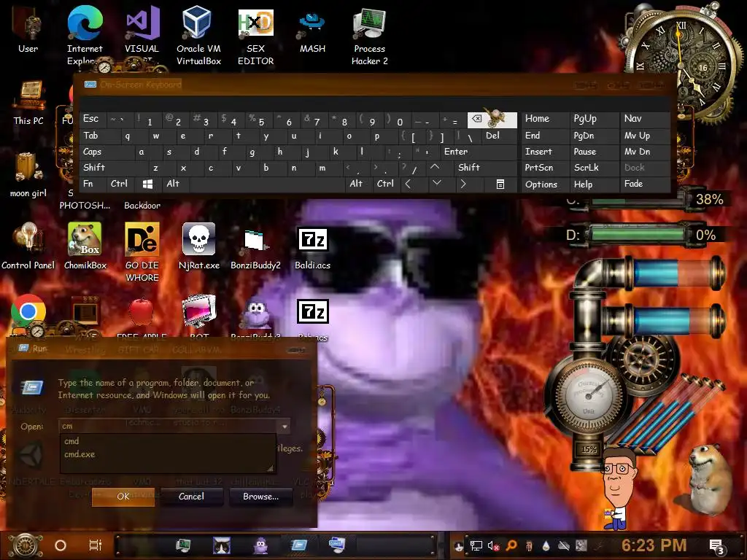Launch Process Hacker 2 icon

pos(369,36)
